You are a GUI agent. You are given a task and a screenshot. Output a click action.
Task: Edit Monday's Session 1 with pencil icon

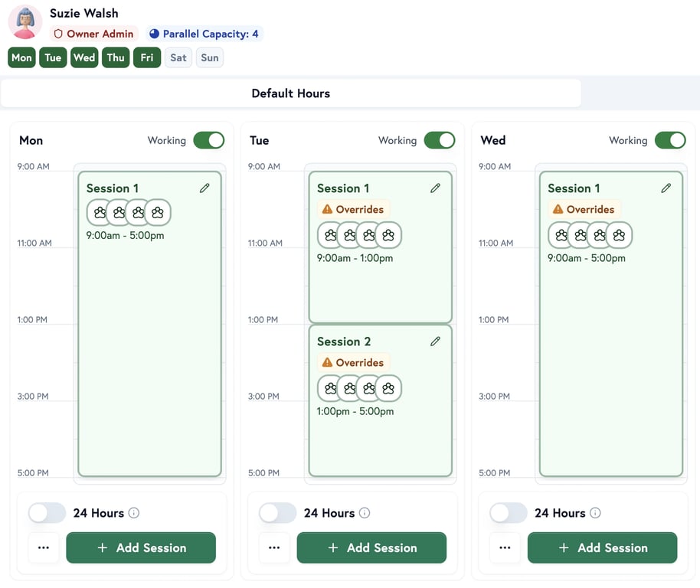click(x=204, y=188)
